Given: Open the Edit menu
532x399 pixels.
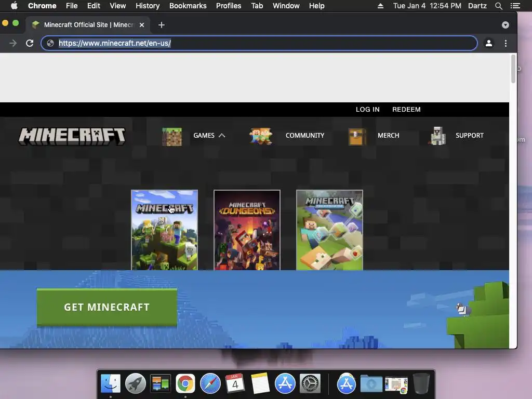Looking at the screenshot, I should 94,6.
